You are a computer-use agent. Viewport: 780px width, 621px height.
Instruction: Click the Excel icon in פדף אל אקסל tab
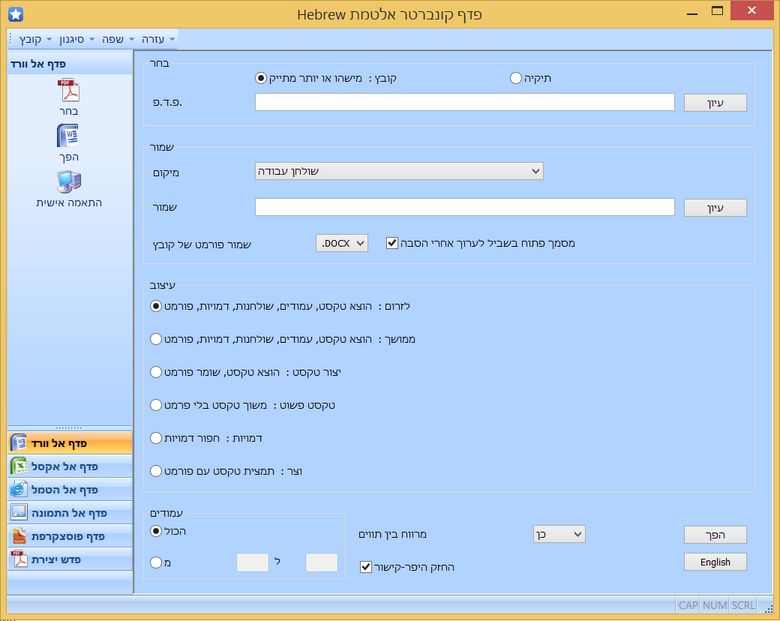click(x=19, y=466)
